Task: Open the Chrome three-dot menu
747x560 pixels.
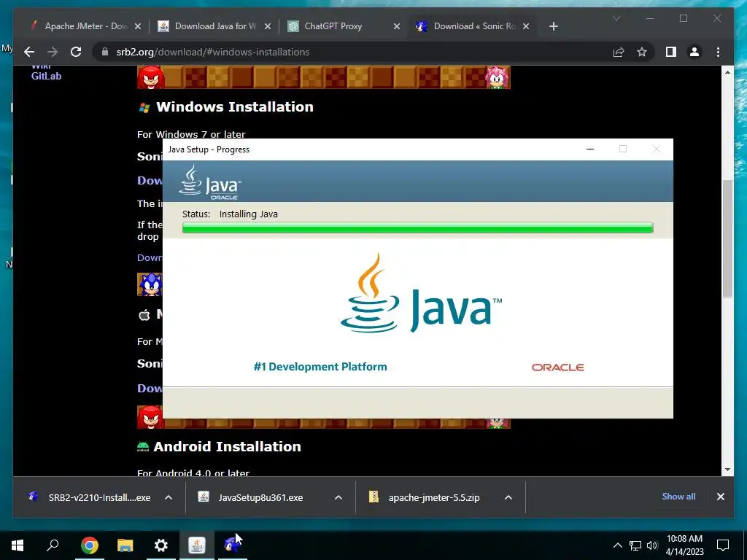Action: coord(718,52)
